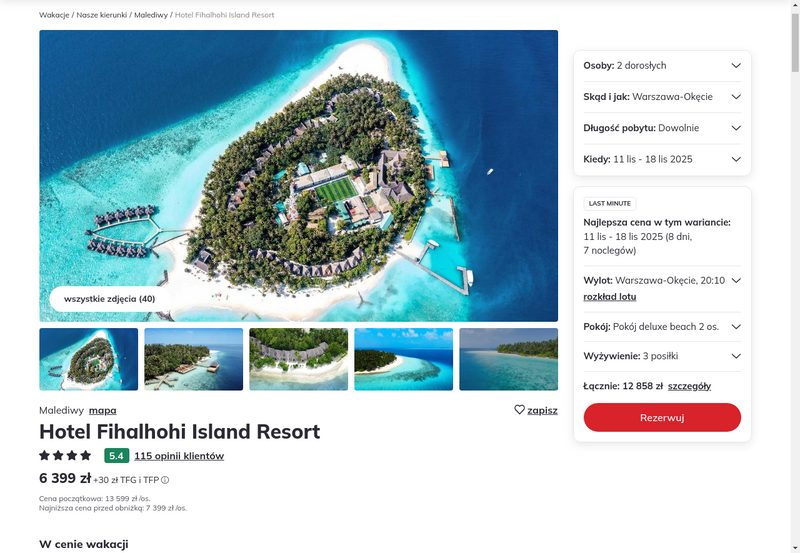Expand the Wylot flight option chevron

(x=736, y=281)
